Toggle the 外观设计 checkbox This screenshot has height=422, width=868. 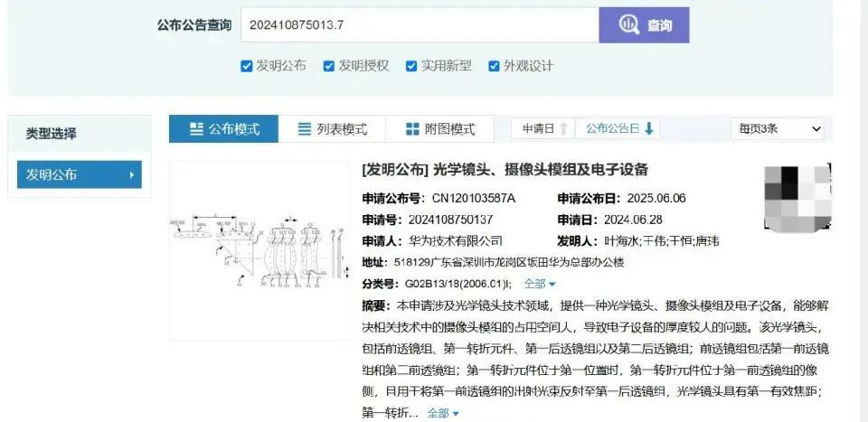point(494,66)
